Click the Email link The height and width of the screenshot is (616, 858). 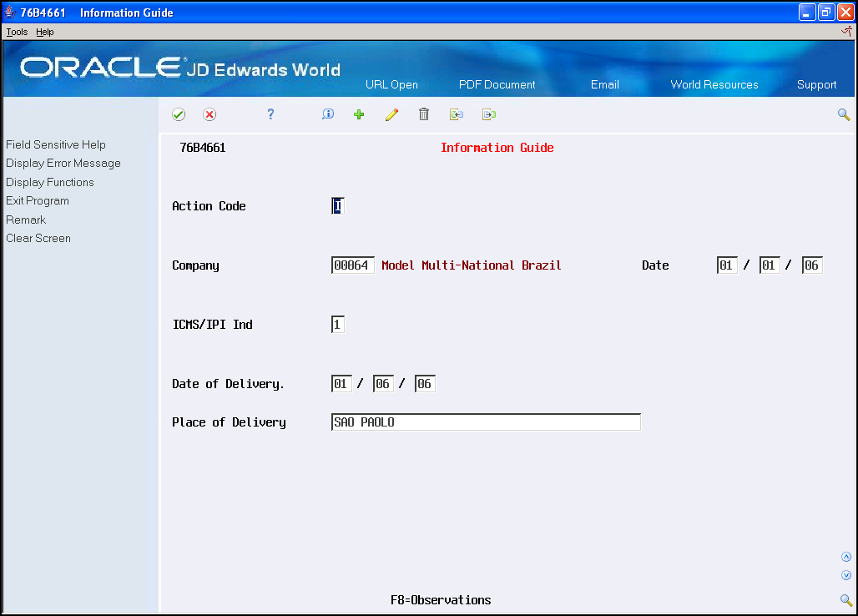pos(604,85)
